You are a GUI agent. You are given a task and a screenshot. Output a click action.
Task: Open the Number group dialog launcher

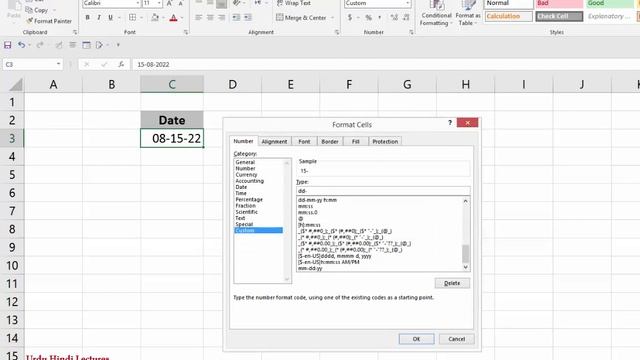(411, 32)
